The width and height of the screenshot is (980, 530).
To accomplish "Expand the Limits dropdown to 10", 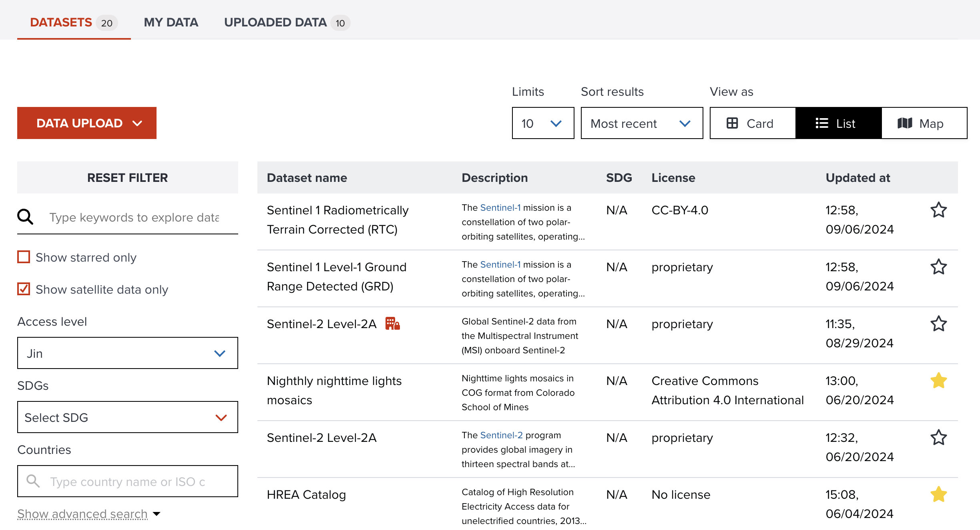I will pyautogui.click(x=540, y=123).
